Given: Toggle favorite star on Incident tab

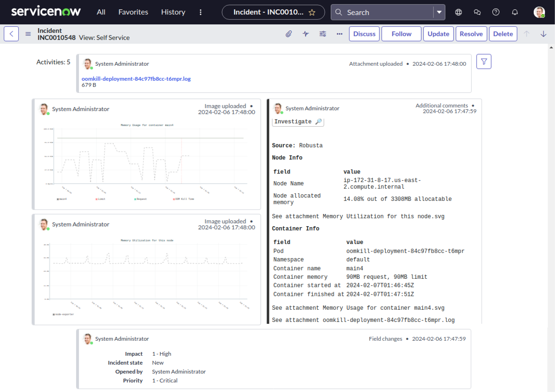Looking at the screenshot, I should coord(312,13).
